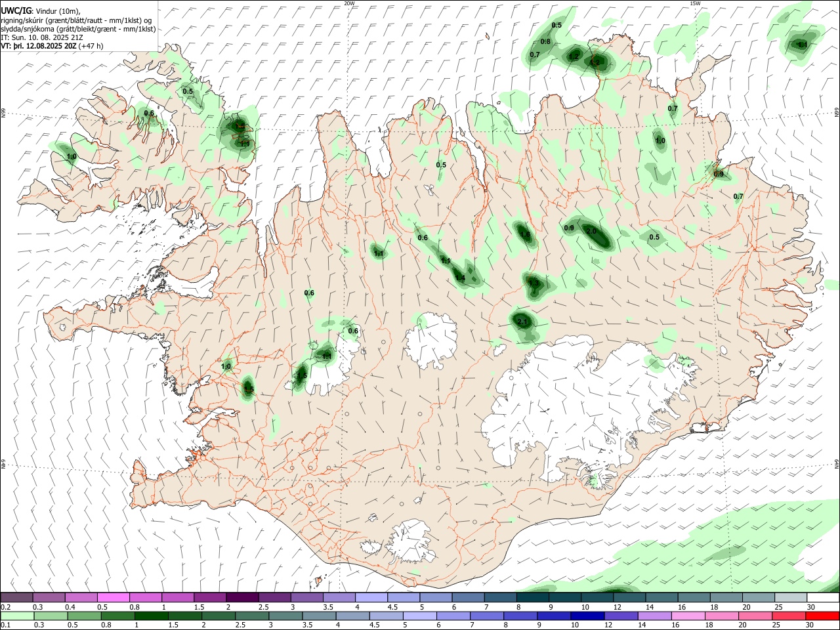Click the Vindur (10m) heading
840x630 pixels.
(57, 11)
